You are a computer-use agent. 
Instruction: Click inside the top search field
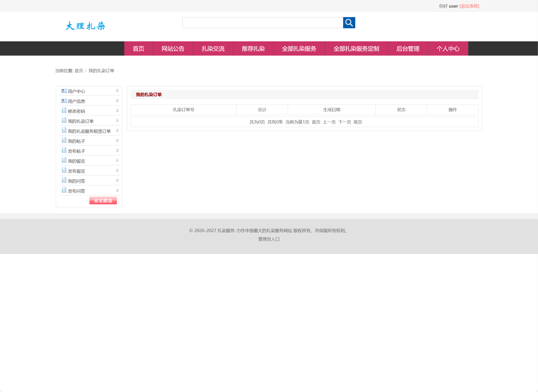pyautogui.click(x=263, y=23)
